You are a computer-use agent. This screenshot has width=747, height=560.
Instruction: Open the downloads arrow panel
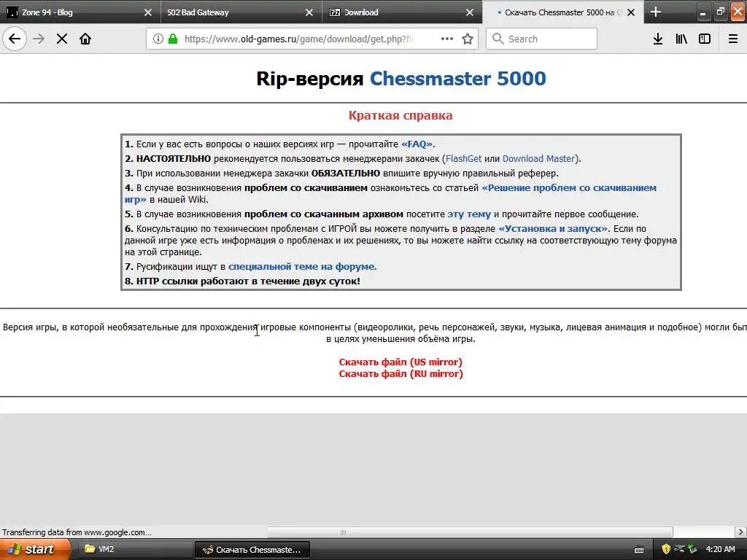tap(658, 39)
